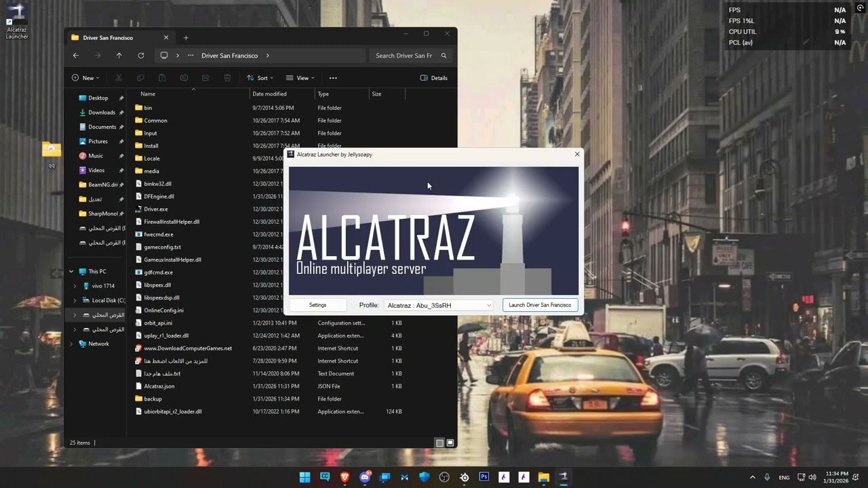Click the Rename icon in Explorer toolbar
868x488 pixels.
point(184,78)
